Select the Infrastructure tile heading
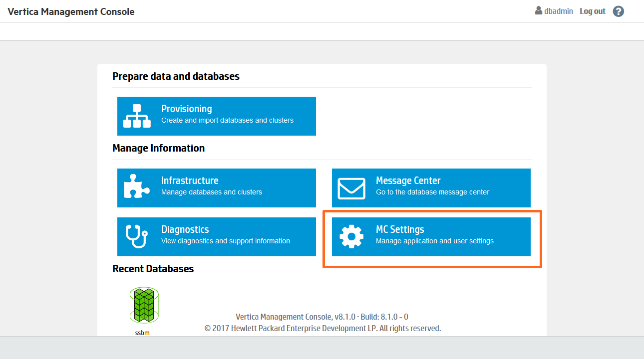This screenshot has height=359, width=644. point(190,180)
